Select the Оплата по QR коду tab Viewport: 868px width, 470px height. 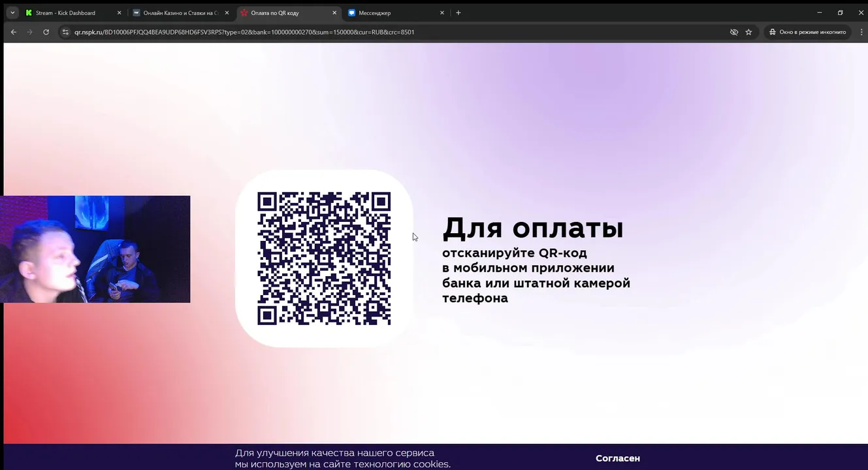point(289,12)
